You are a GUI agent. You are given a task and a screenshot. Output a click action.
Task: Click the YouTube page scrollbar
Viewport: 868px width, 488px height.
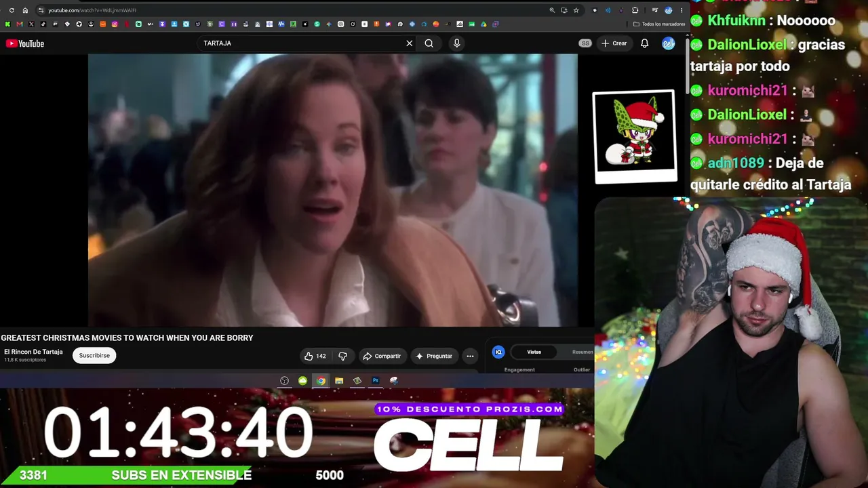point(688,68)
